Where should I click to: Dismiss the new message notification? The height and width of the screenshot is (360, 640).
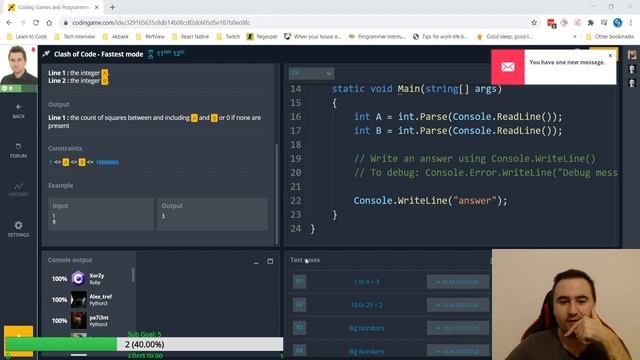point(610,56)
